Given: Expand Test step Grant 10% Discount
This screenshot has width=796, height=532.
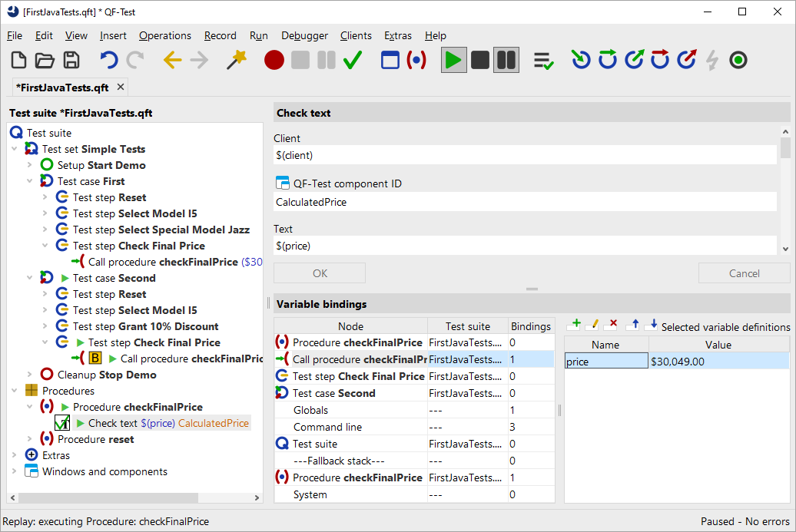Looking at the screenshot, I should (x=45, y=326).
